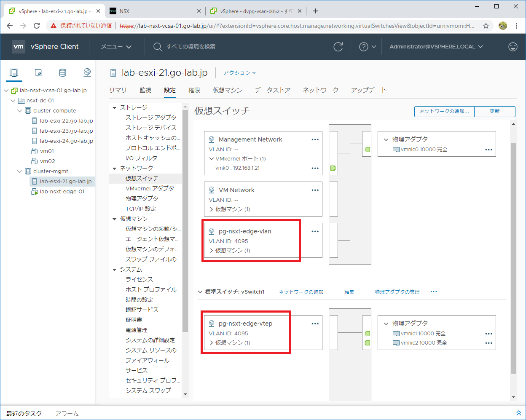
Task: Click 物理アダプタの管理 link
Action: click(397, 292)
